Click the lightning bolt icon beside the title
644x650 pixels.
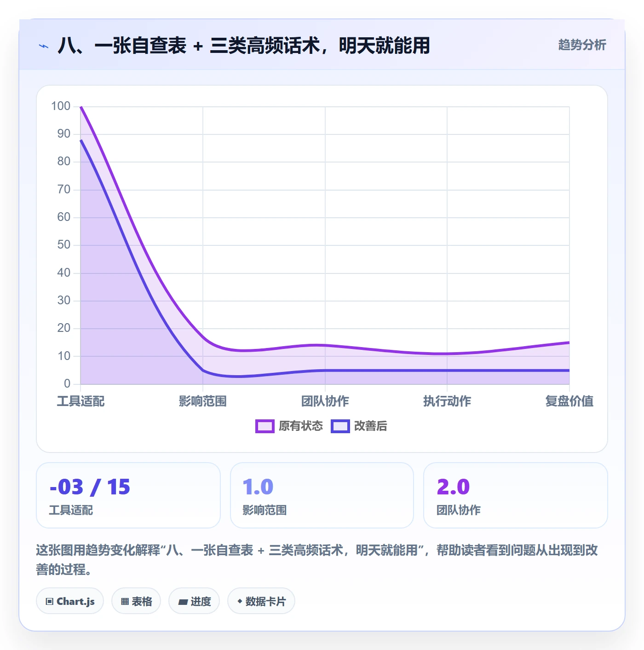click(x=44, y=46)
